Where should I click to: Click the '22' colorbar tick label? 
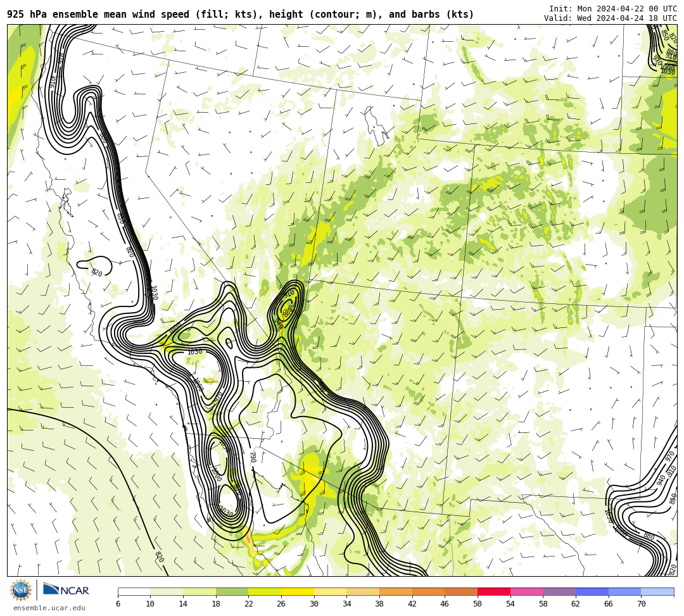249,604
